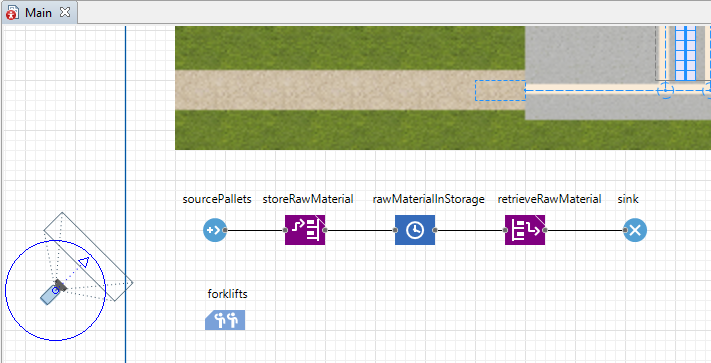
Task: Select the vertical blue frame boundary line
Action: pyautogui.click(x=126, y=194)
